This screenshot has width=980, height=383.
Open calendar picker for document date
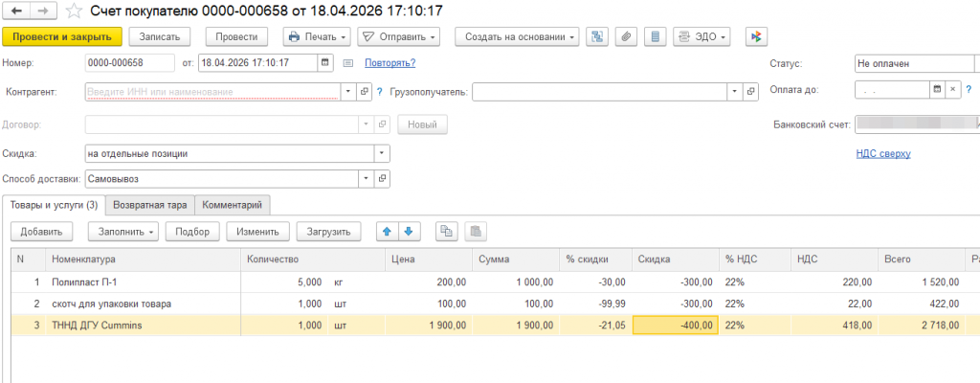point(324,62)
